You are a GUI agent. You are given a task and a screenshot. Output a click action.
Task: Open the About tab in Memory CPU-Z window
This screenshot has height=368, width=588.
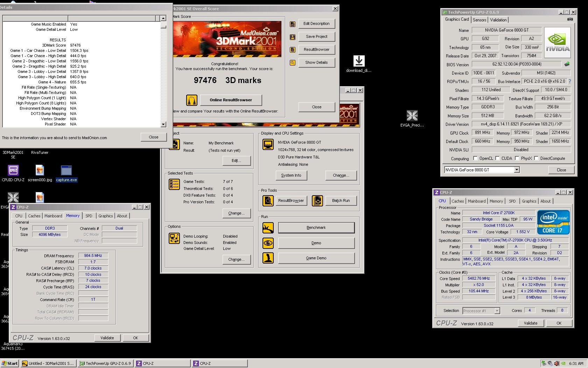tap(122, 216)
